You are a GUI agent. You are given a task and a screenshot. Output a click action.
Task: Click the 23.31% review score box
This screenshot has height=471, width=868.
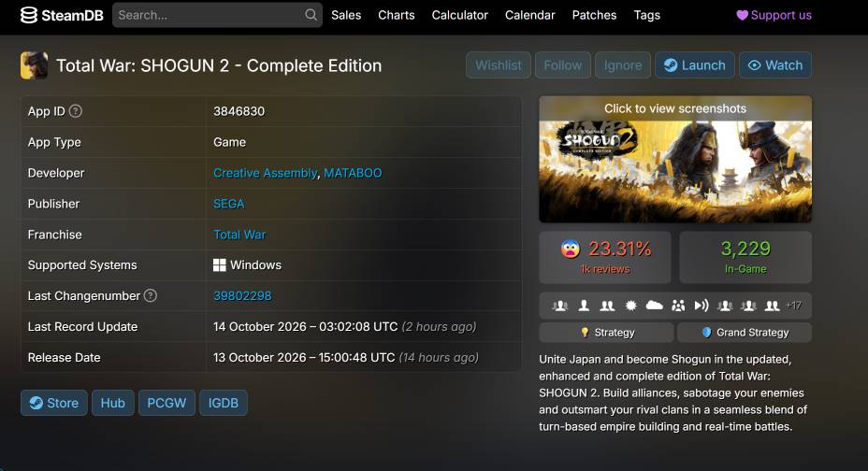[605, 257]
